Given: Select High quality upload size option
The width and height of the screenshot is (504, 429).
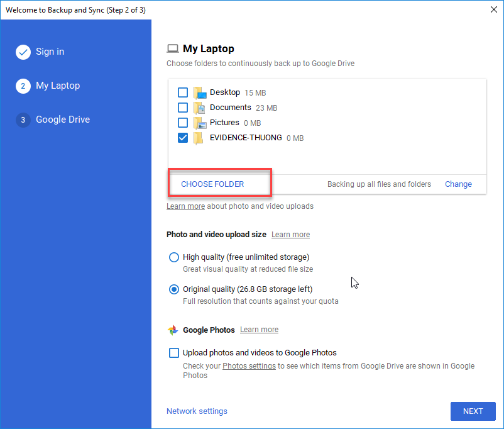Looking at the screenshot, I should pyautogui.click(x=174, y=257).
